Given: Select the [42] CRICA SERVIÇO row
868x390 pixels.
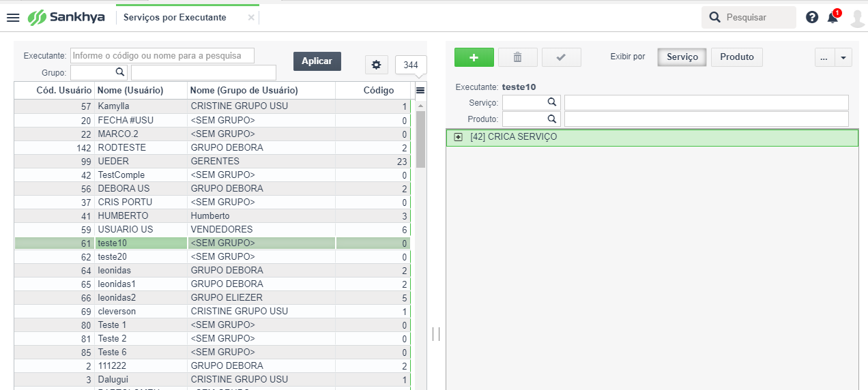Looking at the screenshot, I should pyautogui.click(x=652, y=137).
